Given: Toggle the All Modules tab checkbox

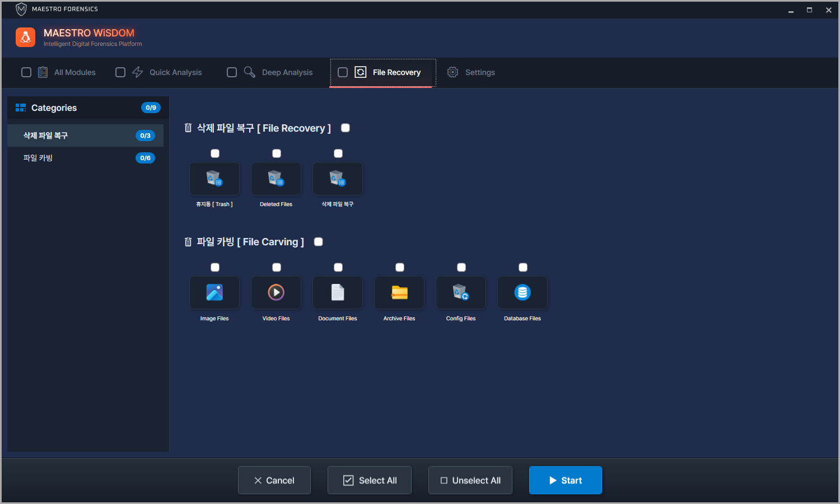Looking at the screenshot, I should tap(26, 72).
